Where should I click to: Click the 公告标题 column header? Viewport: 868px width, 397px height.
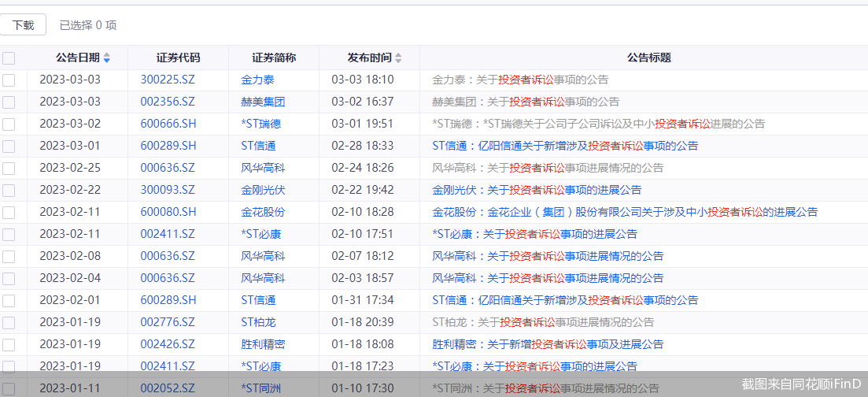click(x=648, y=58)
